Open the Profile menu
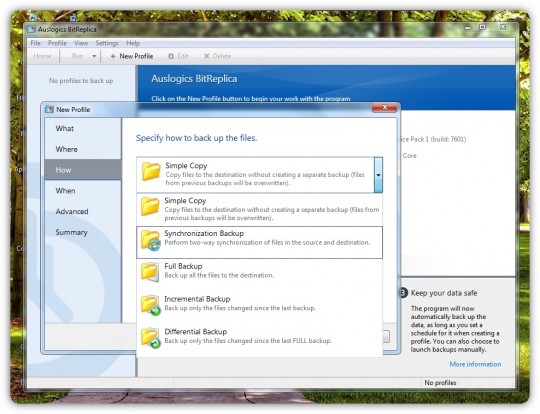 57,43
